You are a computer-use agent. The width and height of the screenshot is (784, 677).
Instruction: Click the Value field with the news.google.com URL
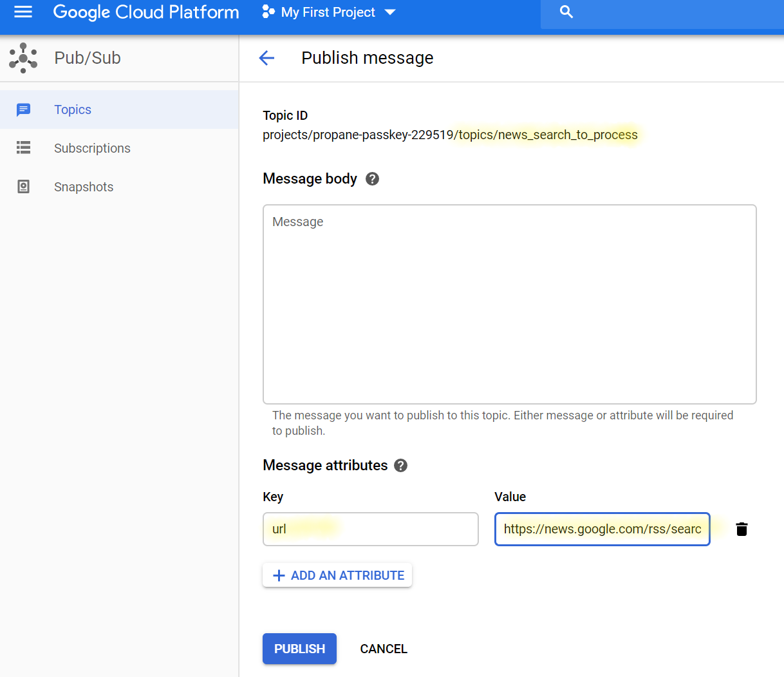602,529
